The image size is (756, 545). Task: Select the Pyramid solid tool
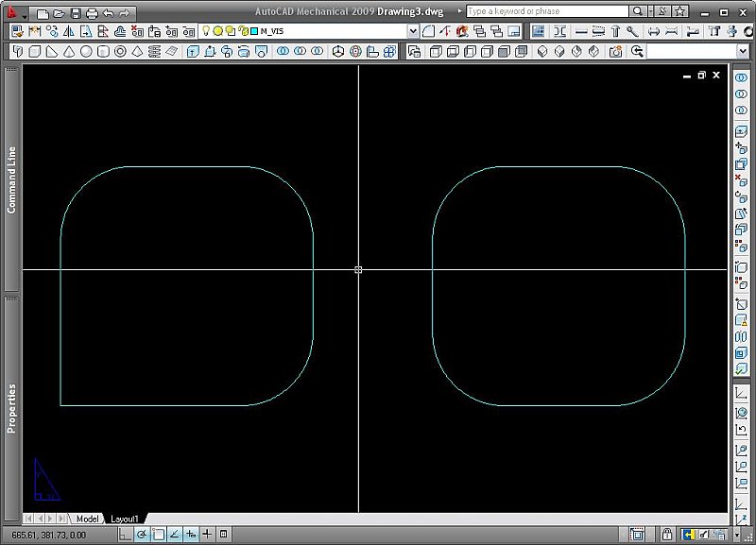[137, 51]
